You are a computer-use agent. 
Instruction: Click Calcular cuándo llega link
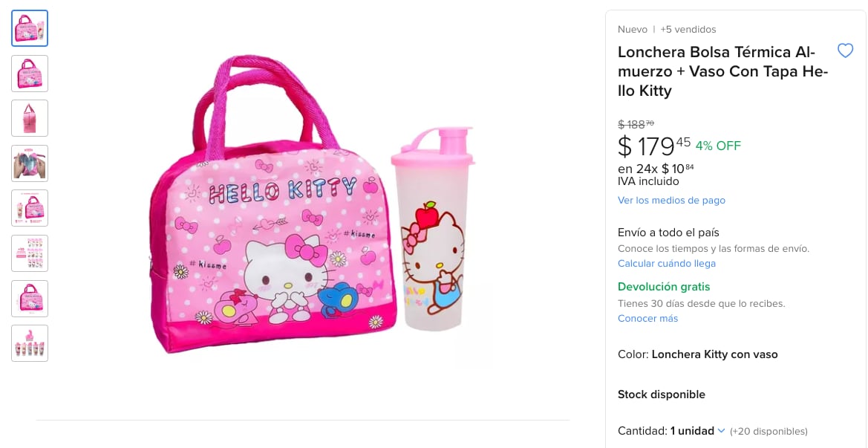point(666,264)
